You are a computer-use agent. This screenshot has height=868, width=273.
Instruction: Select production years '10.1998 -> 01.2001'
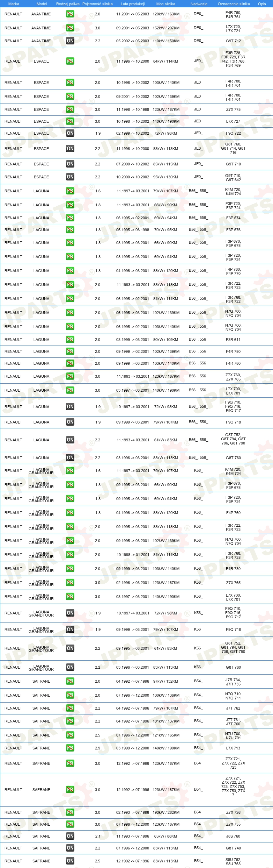(133, 555)
